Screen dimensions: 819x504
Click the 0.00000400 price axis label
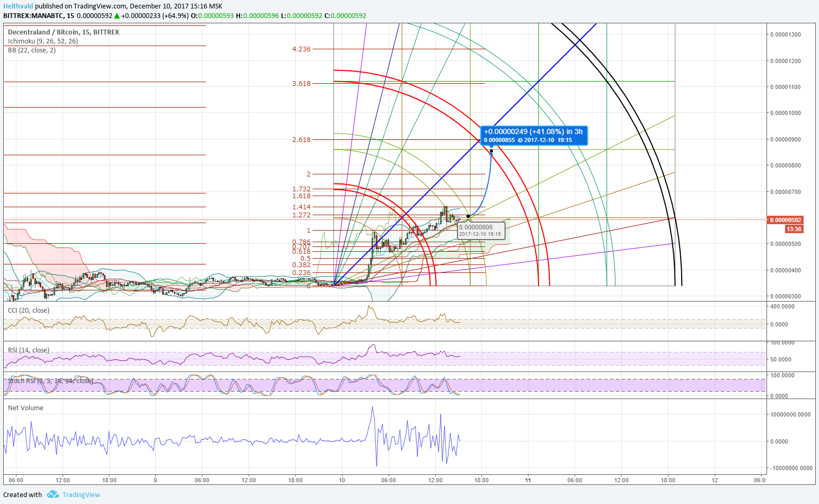click(786, 270)
